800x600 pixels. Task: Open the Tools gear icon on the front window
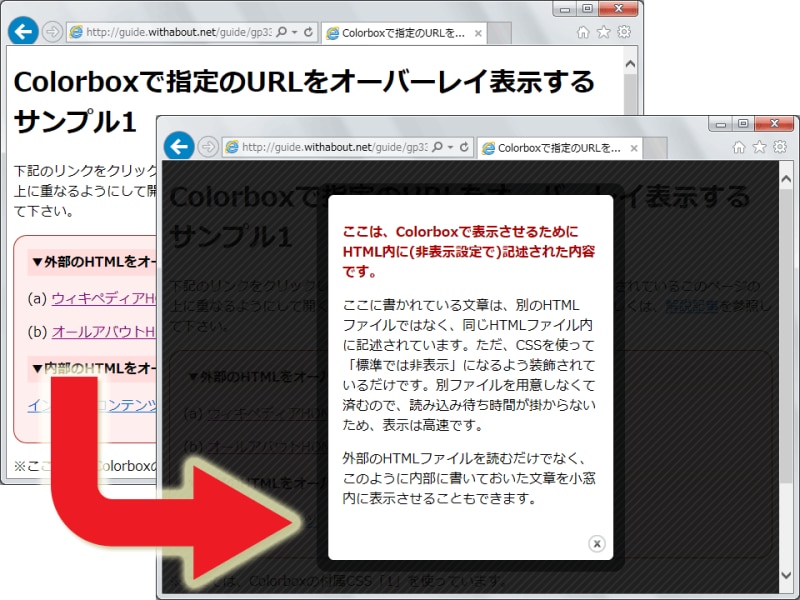(x=777, y=147)
